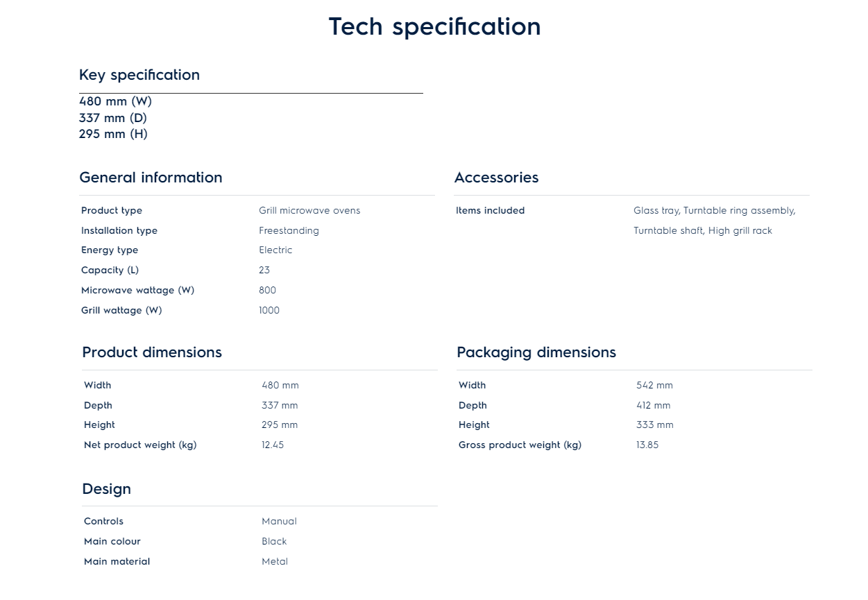Select the Packaging dimensions heading

point(536,352)
